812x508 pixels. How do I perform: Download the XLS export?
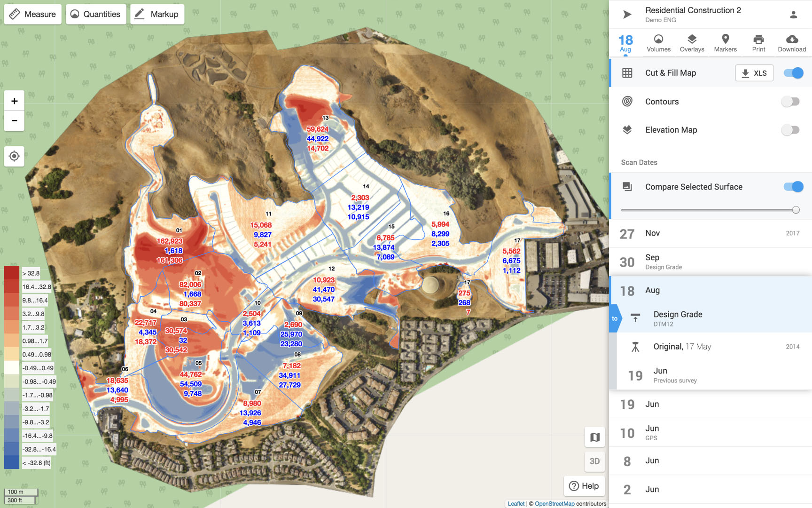point(754,73)
